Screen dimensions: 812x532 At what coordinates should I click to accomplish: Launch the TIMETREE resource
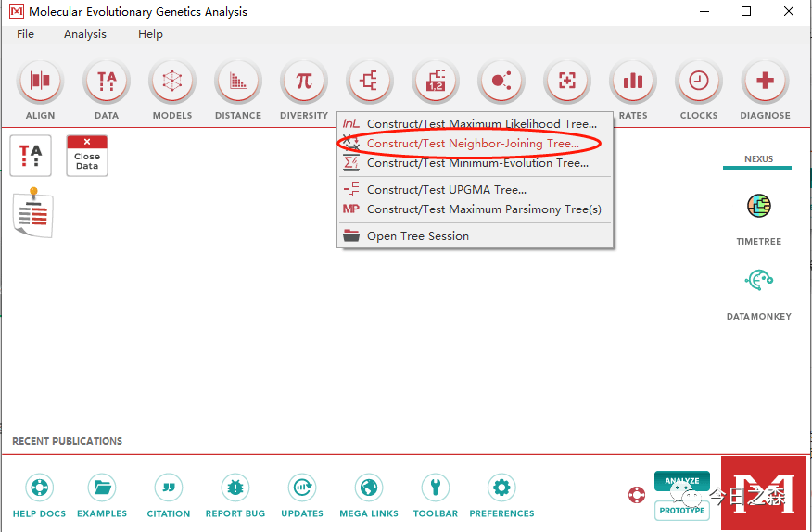pos(758,206)
